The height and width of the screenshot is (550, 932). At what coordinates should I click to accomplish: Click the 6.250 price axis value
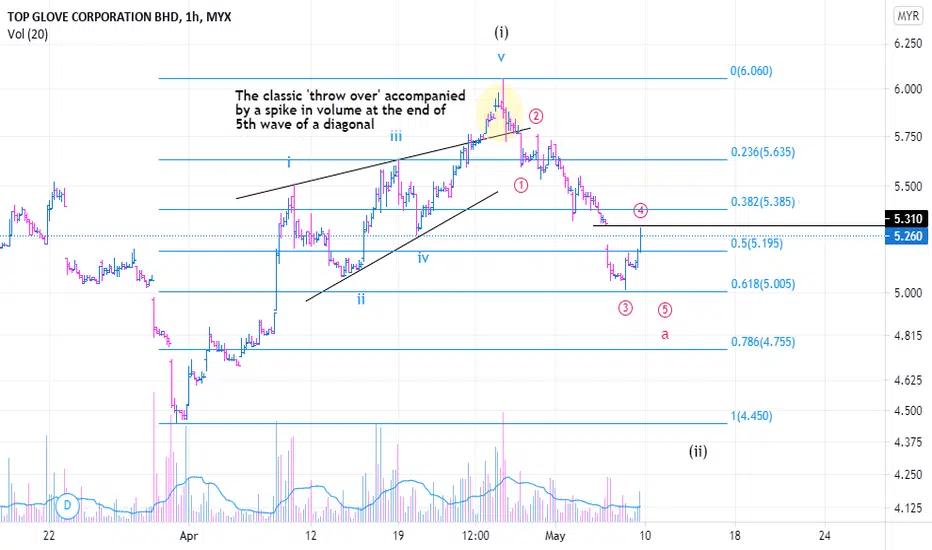coord(908,43)
